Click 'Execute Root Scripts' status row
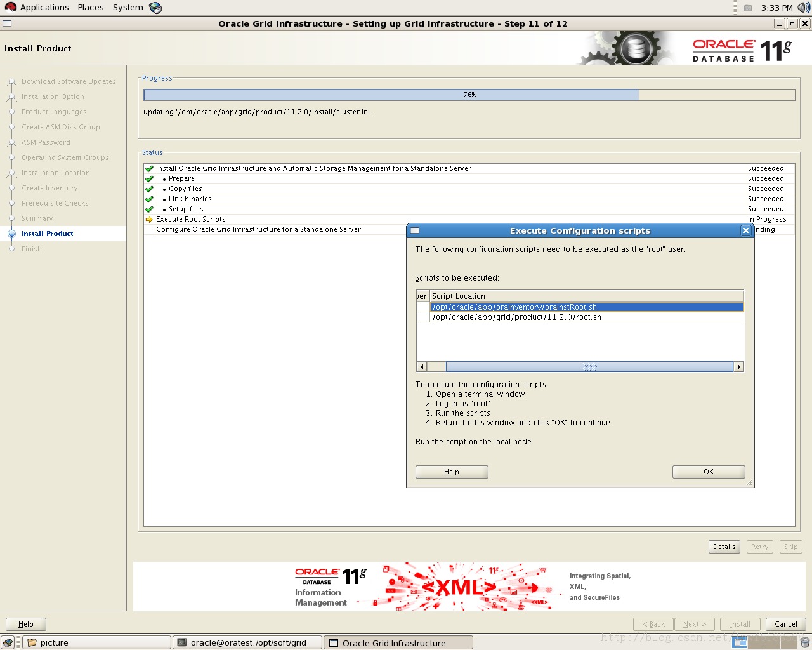 click(x=469, y=219)
